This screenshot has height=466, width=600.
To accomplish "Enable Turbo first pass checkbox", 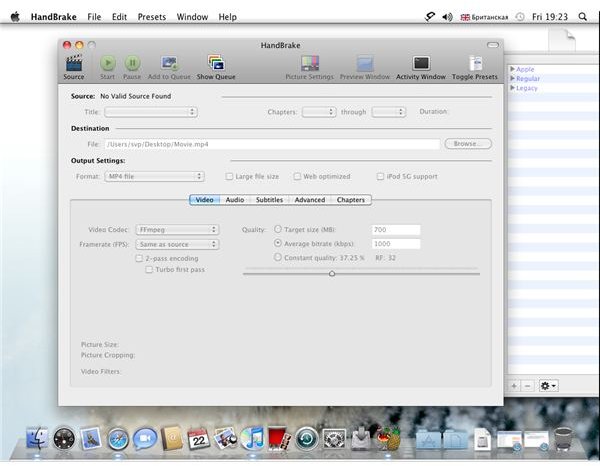I will point(149,270).
